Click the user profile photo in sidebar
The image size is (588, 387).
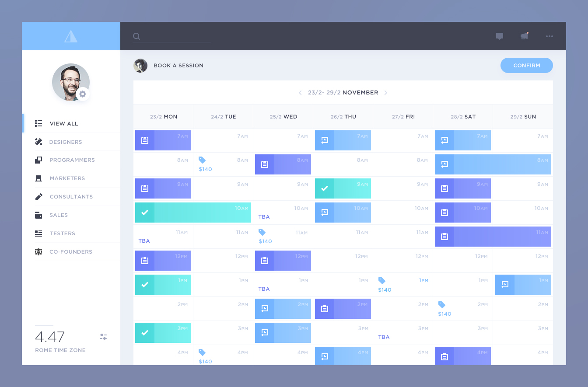71,82
